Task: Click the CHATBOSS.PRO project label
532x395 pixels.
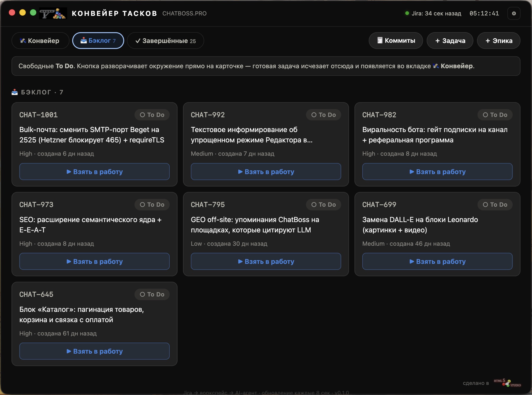Action: (x=184, y=13)
